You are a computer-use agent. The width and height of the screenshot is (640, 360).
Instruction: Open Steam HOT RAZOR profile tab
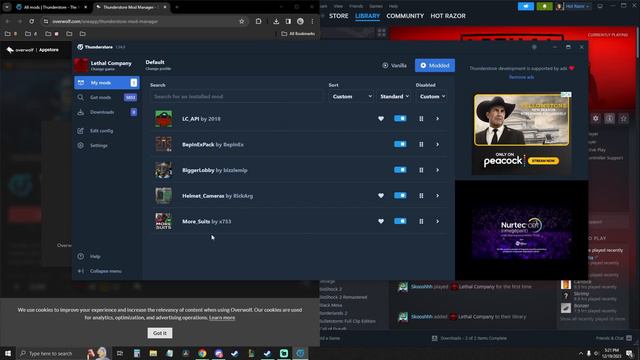click(x=448, y=16)
